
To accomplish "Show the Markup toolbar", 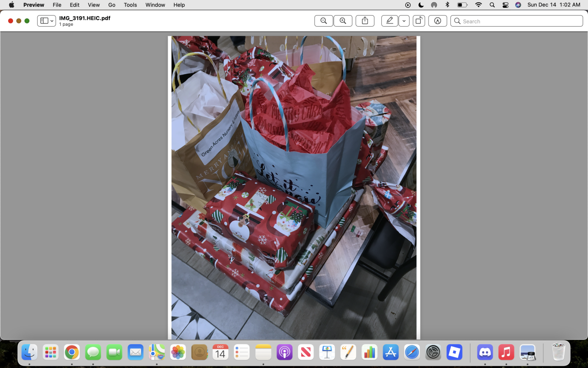I will [x=437, y=21].
